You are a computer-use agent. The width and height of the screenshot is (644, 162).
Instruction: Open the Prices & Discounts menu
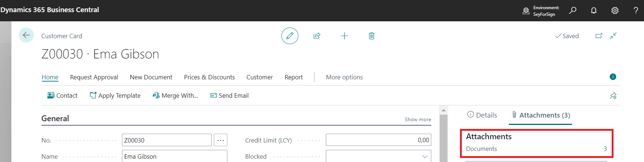[x=209, y=77]
